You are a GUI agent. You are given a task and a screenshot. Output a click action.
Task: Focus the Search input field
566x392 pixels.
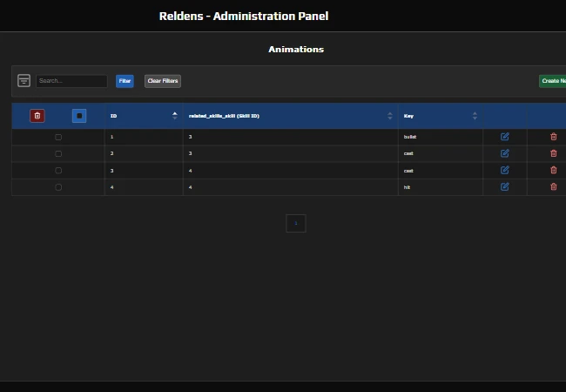(x=71, y=81)
